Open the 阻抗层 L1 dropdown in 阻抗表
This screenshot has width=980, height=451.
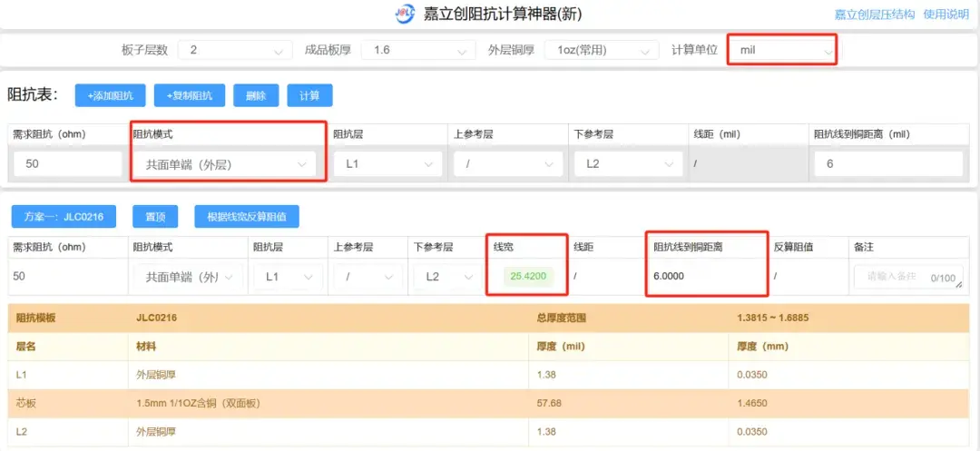coord(388,164)
